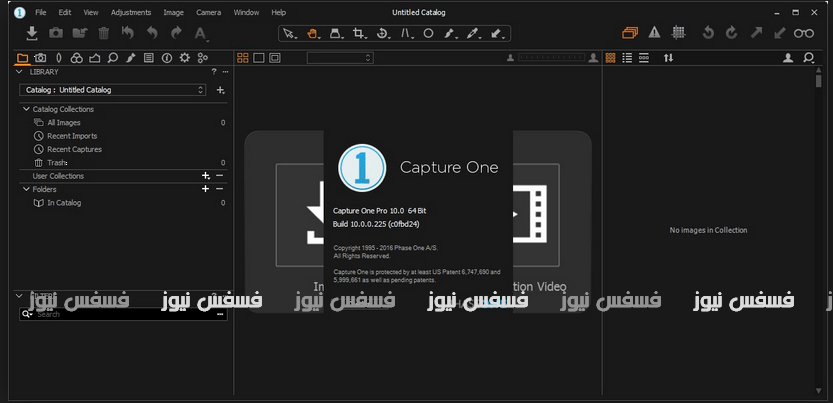The width and height of the screenshot is (833, 403).
Task: Switch to the Color tool tab (three circles)
Action: [x=76, y=58]
